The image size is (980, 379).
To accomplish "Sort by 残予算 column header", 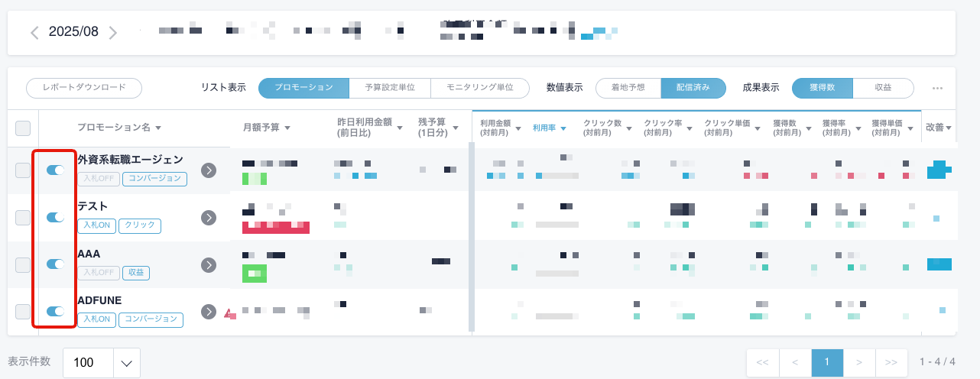I will (438, 128).
